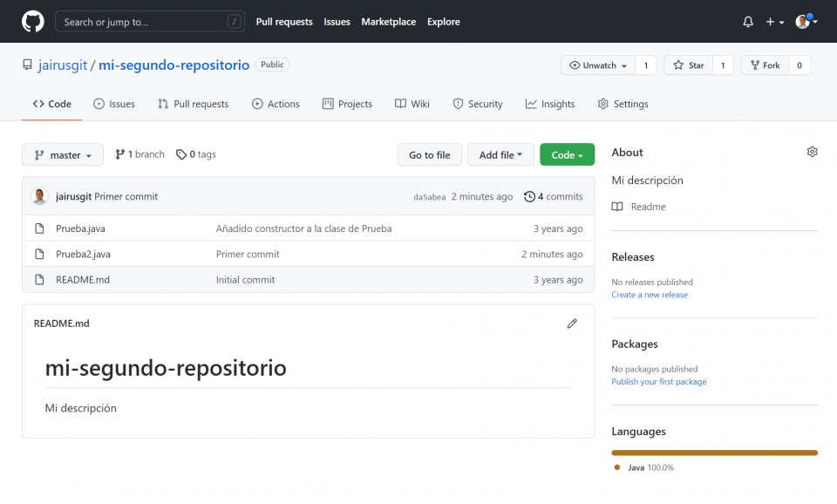The image size is (837, 504).
Task: Switch to the Security tab
Action: click(478, 104)
